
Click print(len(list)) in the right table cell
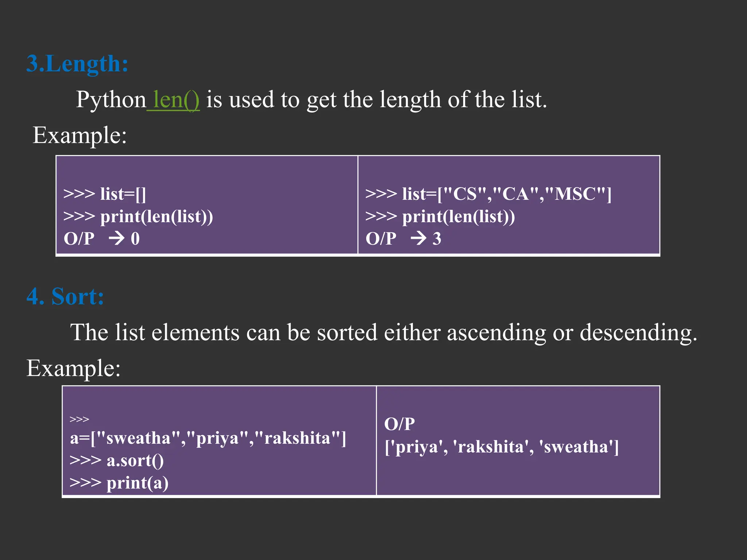(x=440, y=217)
